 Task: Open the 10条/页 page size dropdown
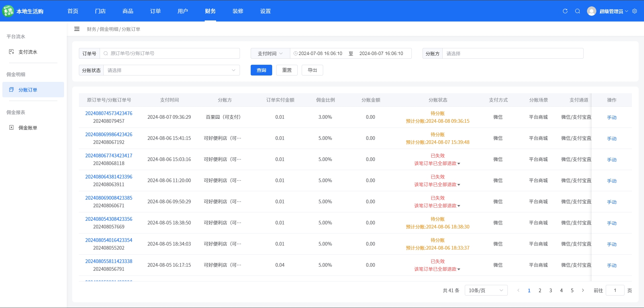coord(486,290)
